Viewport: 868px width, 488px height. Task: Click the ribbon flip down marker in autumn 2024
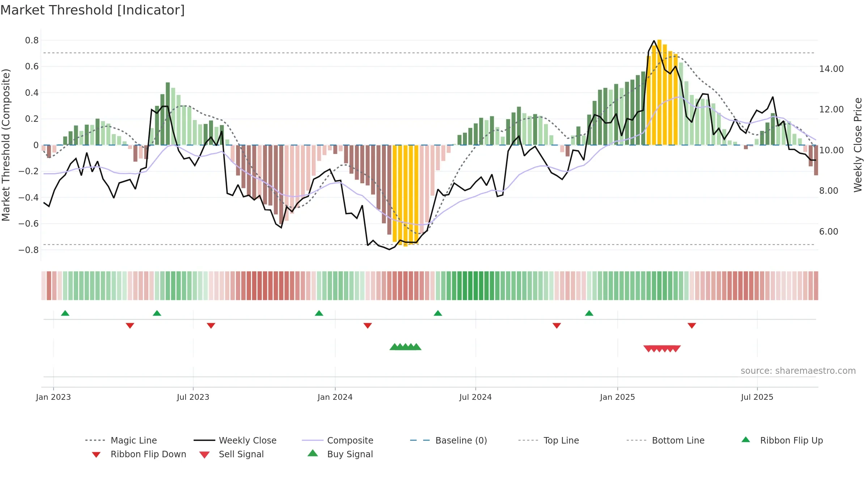(x=557, y=326)
